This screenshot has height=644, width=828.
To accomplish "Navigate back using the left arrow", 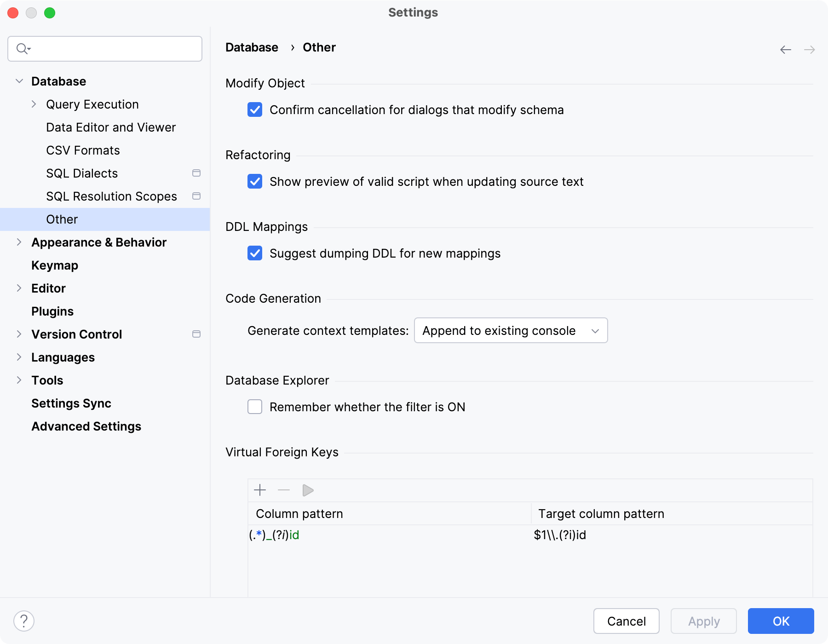I will tap(785, 49).
